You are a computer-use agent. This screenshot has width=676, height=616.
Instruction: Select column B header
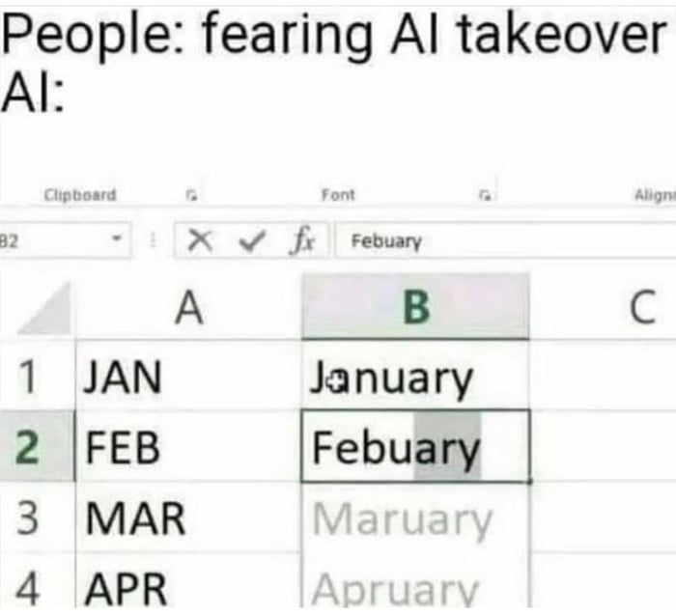click(415, 309)
